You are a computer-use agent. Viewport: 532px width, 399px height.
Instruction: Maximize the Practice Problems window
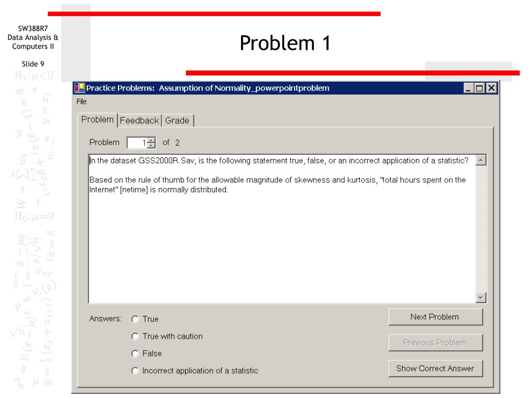(x=480, y=88)
